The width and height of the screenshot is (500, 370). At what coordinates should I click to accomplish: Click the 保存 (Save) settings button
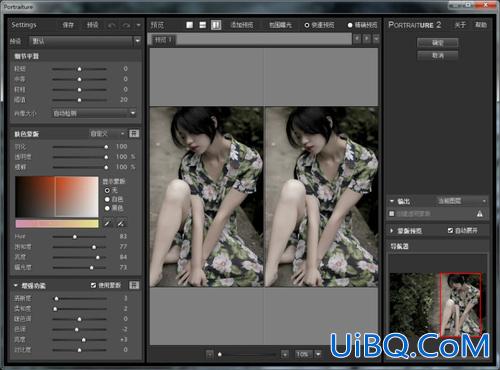click(x=68, y=25)
